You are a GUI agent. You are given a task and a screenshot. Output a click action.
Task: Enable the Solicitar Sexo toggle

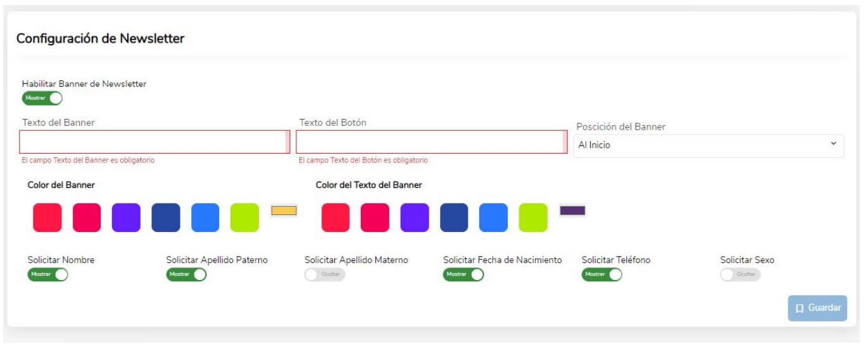tap(741, 274)
